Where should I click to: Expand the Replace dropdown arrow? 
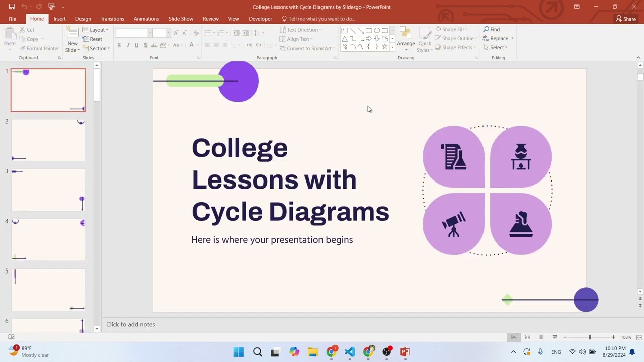coord(512,39)
